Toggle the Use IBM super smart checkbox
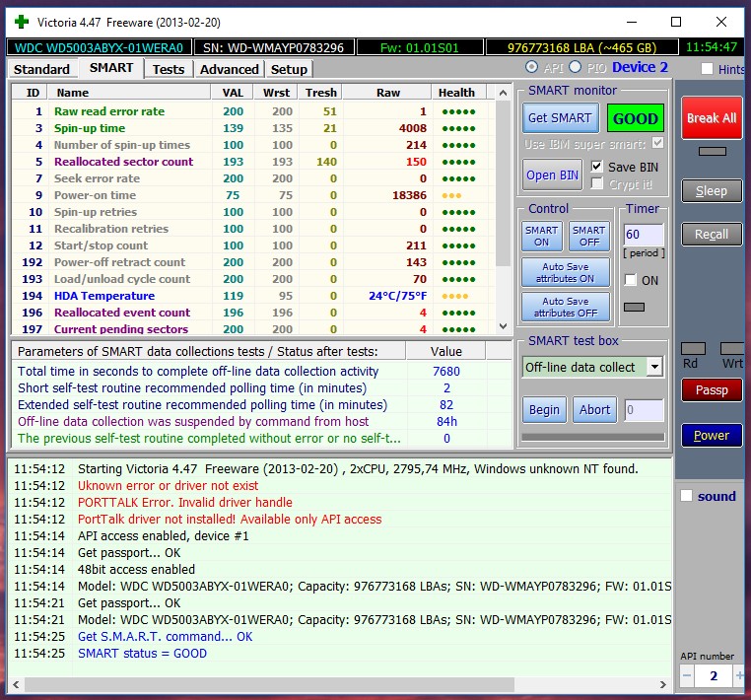The image size is (751, 700). tap(658, 143)
